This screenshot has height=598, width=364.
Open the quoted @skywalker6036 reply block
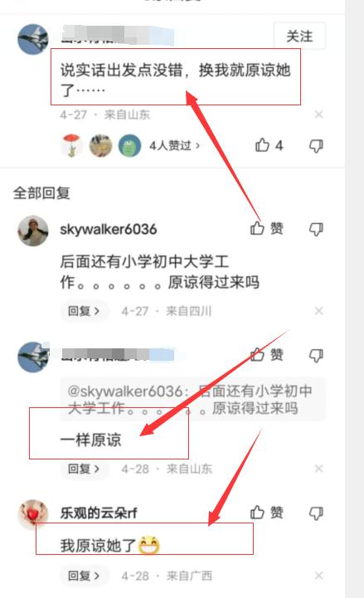(192, 399)
